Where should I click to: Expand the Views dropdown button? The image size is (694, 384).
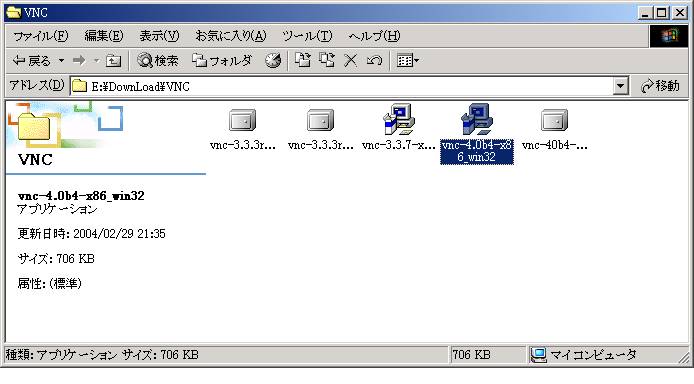(x=408, y=61)
